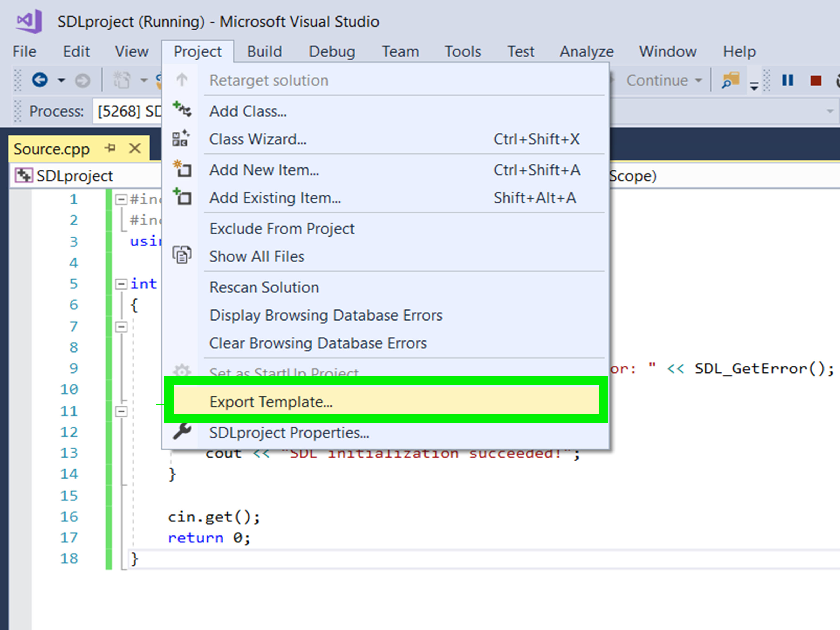This screenshot has height=630, width=840.
Task: Choose Add Class... from Project menu
Action: coord(385,111)
